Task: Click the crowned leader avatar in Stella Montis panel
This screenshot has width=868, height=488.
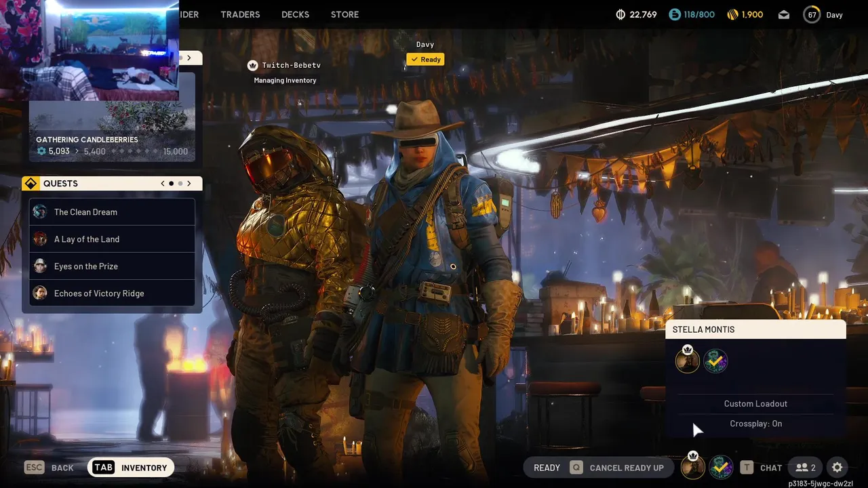Action: [x=688, y=360]
